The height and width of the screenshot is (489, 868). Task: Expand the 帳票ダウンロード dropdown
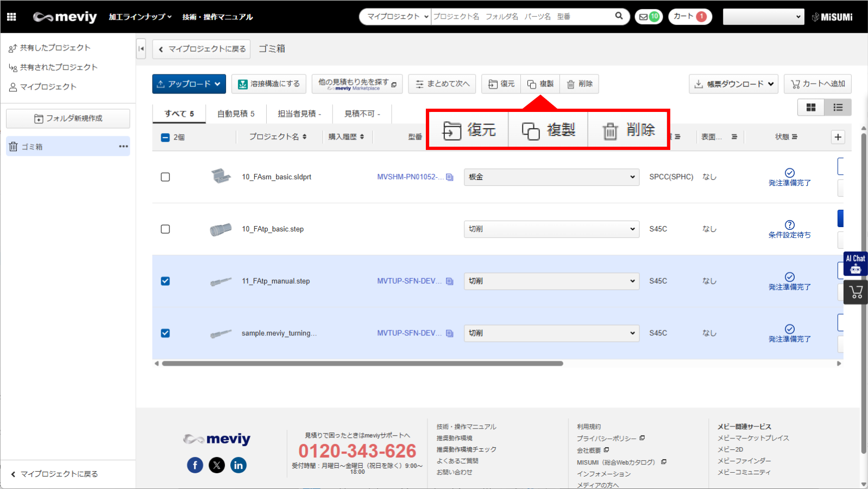(x=733, y=84)
